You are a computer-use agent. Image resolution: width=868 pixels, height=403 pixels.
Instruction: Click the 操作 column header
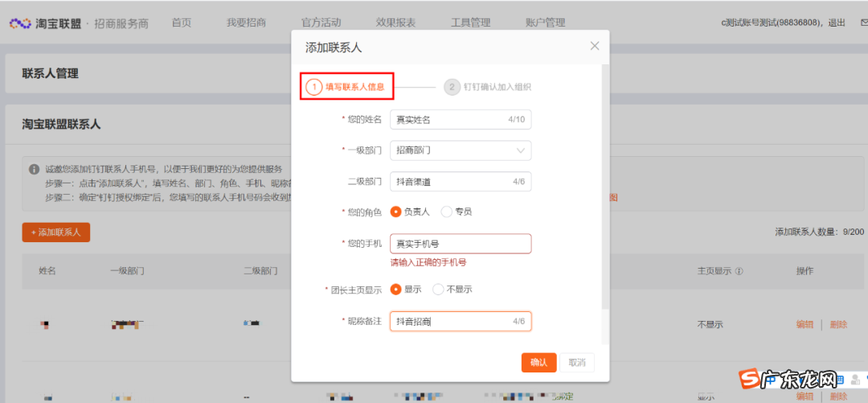click(x=805, y=271)
